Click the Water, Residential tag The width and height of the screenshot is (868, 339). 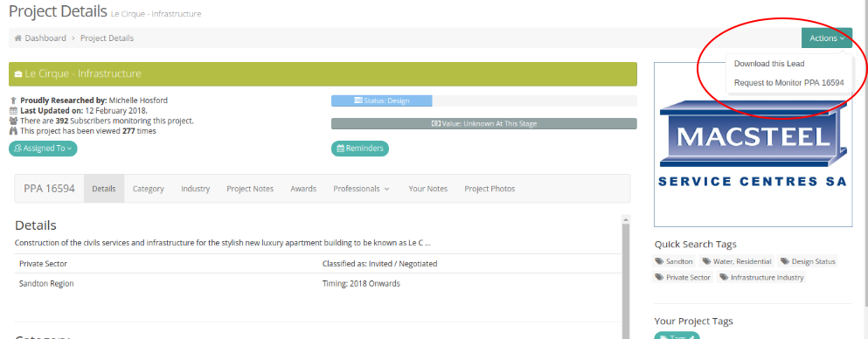tap(737, 261)
